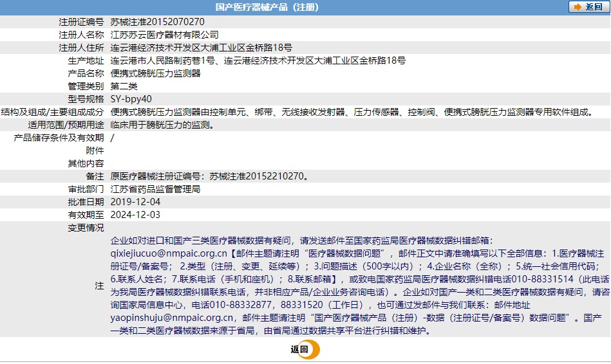This screenshot has width=611, height=364.
Task: Click the 注册人名称 label
Action: point(81,35)
